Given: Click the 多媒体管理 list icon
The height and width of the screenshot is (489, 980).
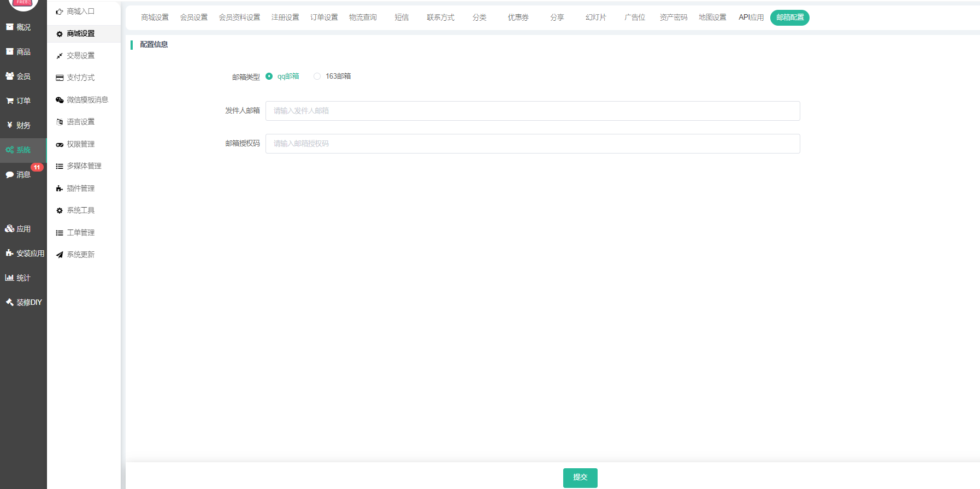Looking at the screenshot, I should point(60,167).
